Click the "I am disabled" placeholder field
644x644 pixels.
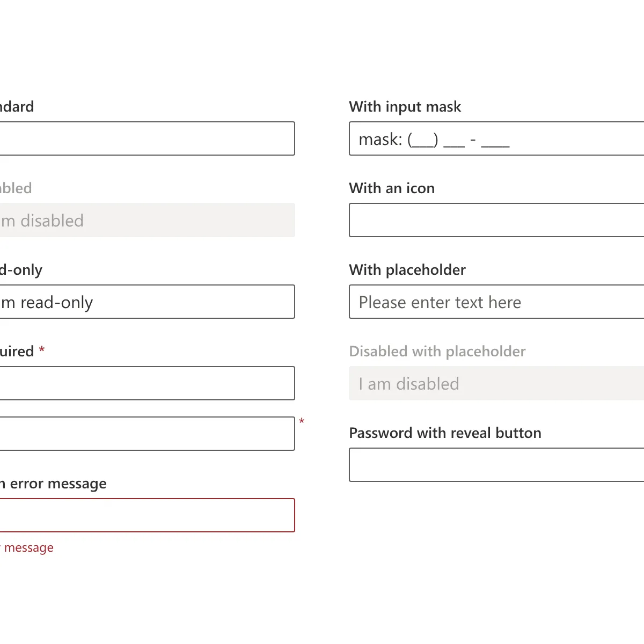(x=496, y=383)
